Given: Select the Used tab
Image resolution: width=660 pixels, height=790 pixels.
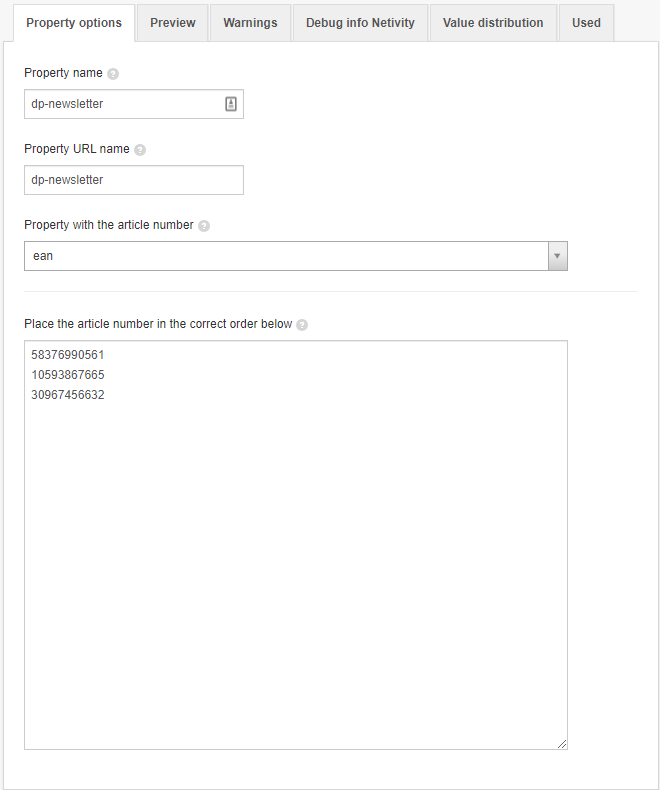Looking at the screenshot, I should (586, 23).
